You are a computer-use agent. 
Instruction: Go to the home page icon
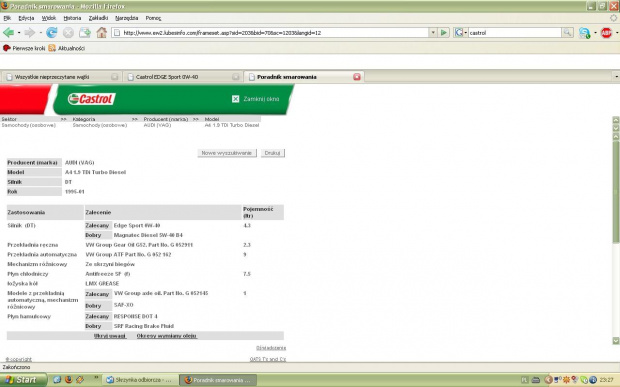pyautogui.click(x=102, y=33)
